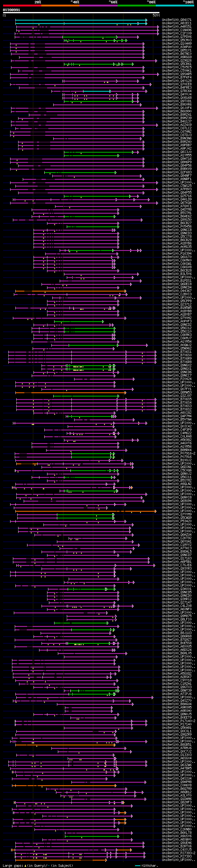Click the red ~20% identity legend segment

(x=22, y=6)
